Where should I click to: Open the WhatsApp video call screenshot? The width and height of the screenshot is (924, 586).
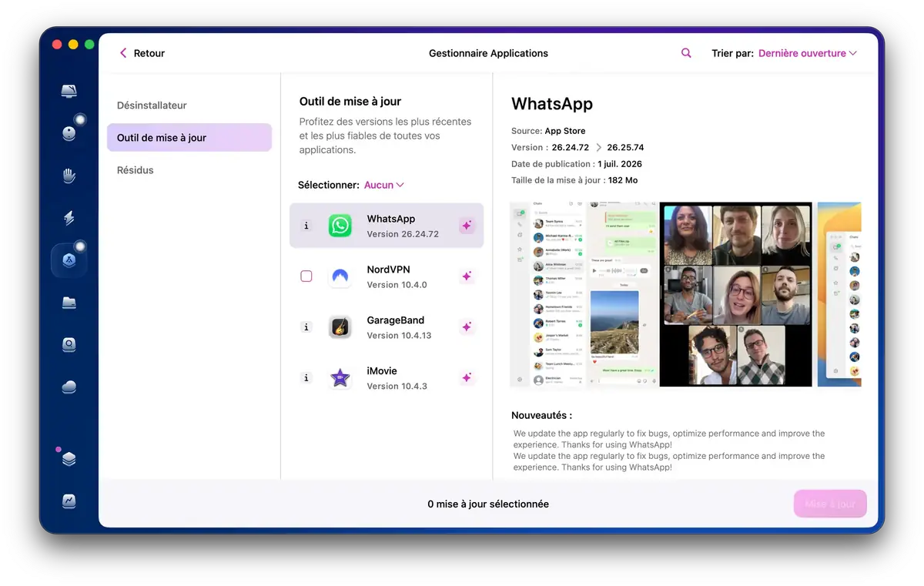click(736, 294)
